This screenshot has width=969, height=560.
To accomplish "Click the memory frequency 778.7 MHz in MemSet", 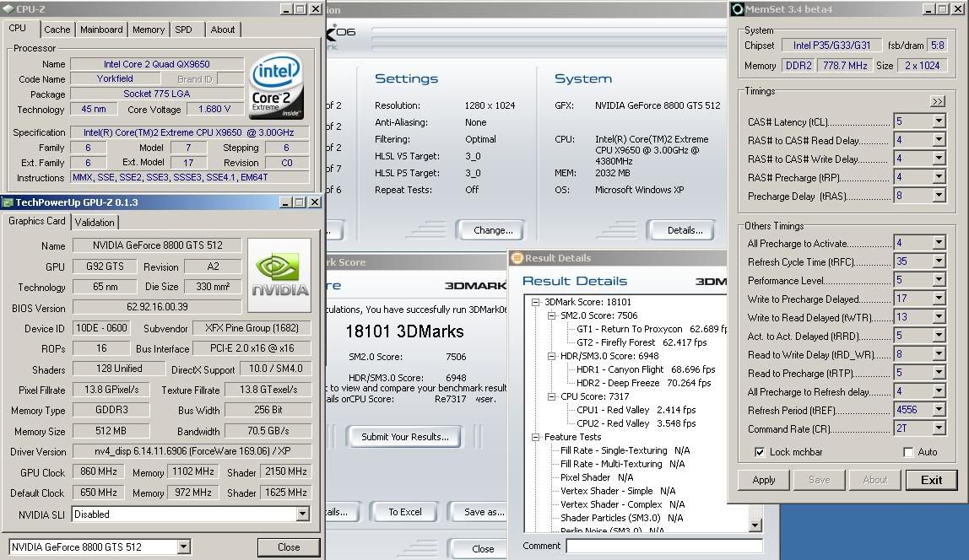I will (845, 65).
